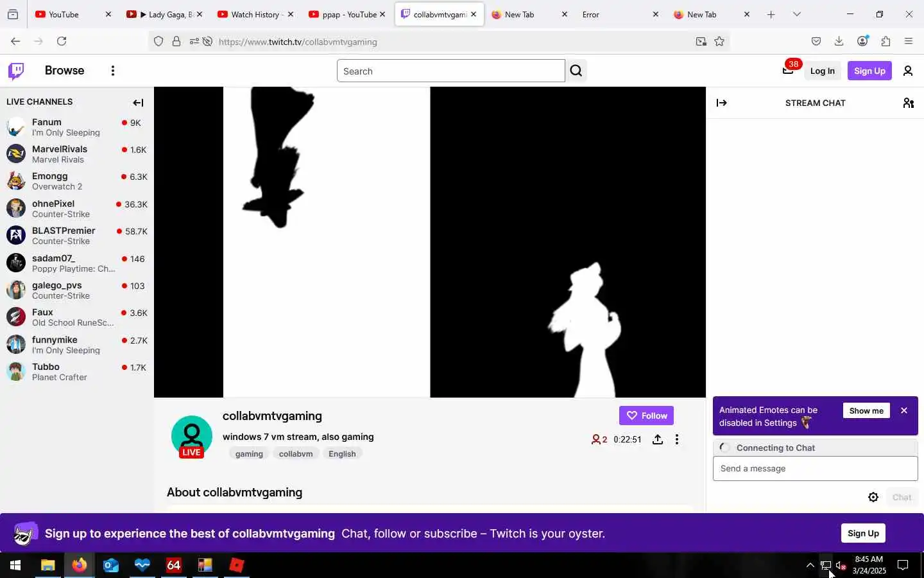
Task: Open a new browser tab
Action: (771, 14)
